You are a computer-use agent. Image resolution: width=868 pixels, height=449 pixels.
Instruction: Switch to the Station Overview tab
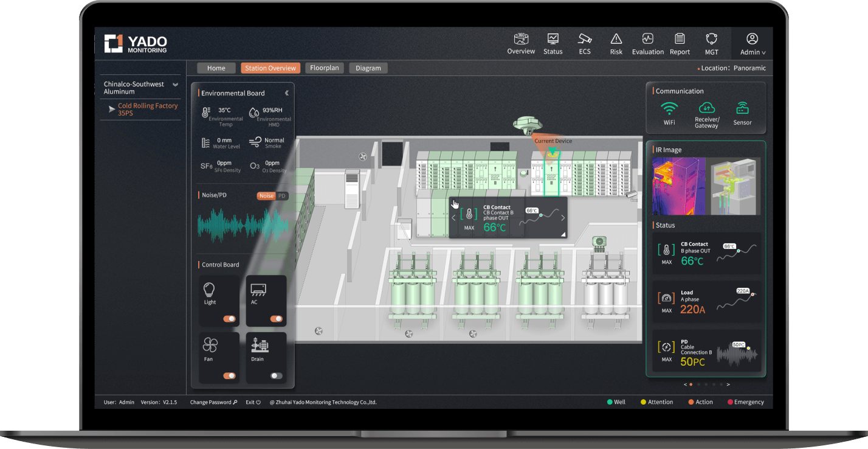tap(270, 68)
